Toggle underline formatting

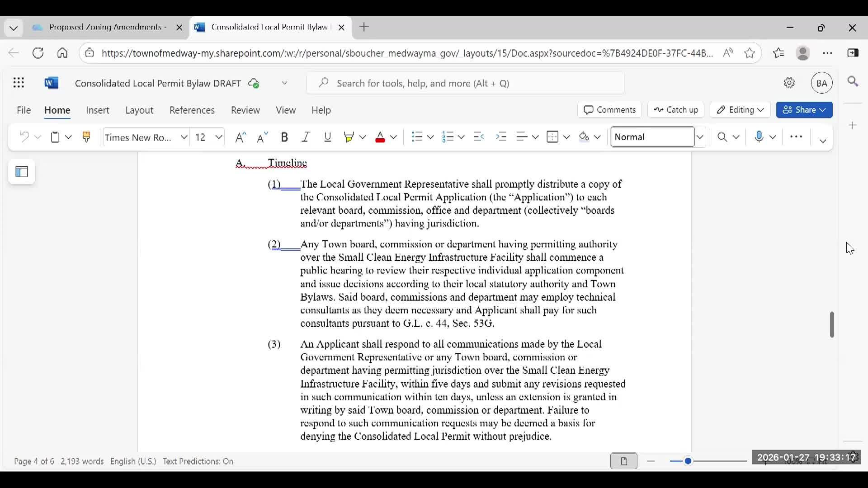click(328, 137)
